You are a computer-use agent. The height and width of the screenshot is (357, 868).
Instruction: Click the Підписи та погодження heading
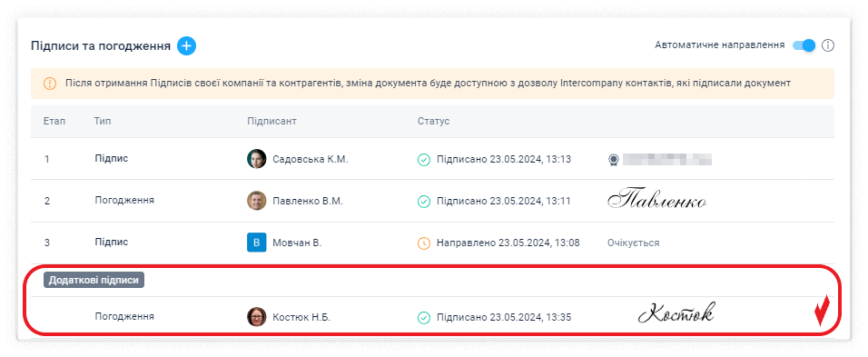tap(100, 46)
